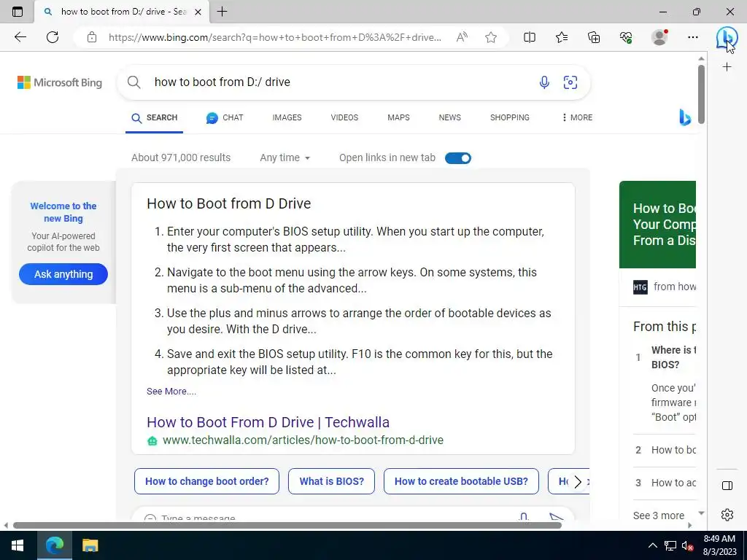The image size is (747, 560).
Task: Click 'Welcome to the new Bing' text
Action: 63,212
